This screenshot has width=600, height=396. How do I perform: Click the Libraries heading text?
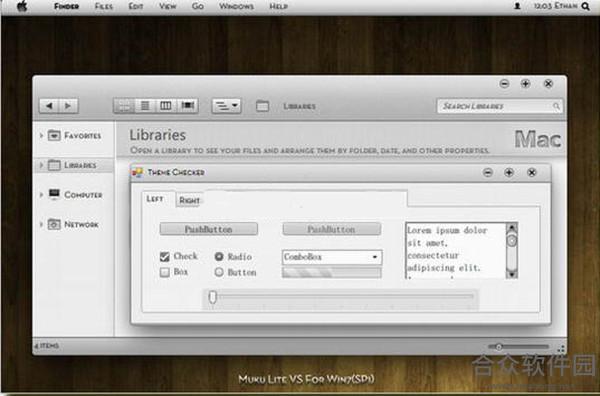click(x=157, y=135)
